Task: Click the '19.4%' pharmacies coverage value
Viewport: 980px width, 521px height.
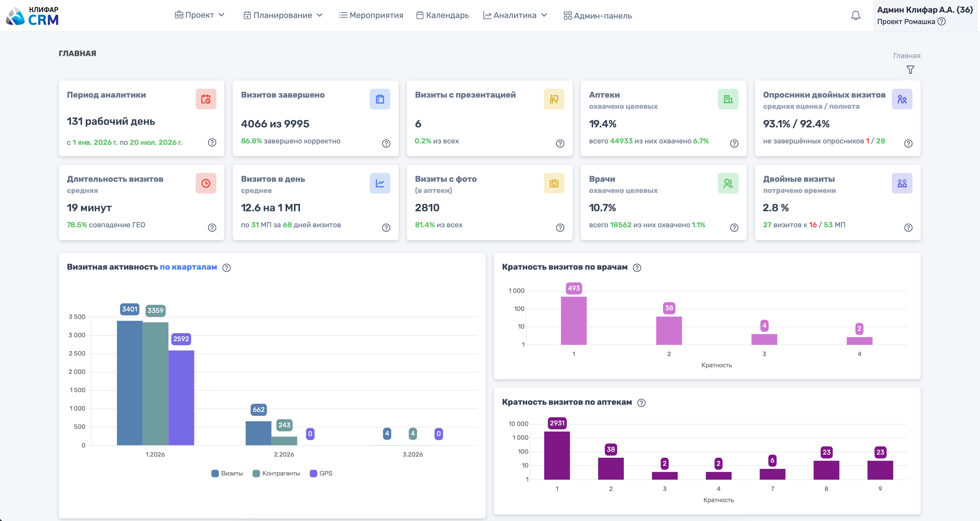Action: click(602, 124)
